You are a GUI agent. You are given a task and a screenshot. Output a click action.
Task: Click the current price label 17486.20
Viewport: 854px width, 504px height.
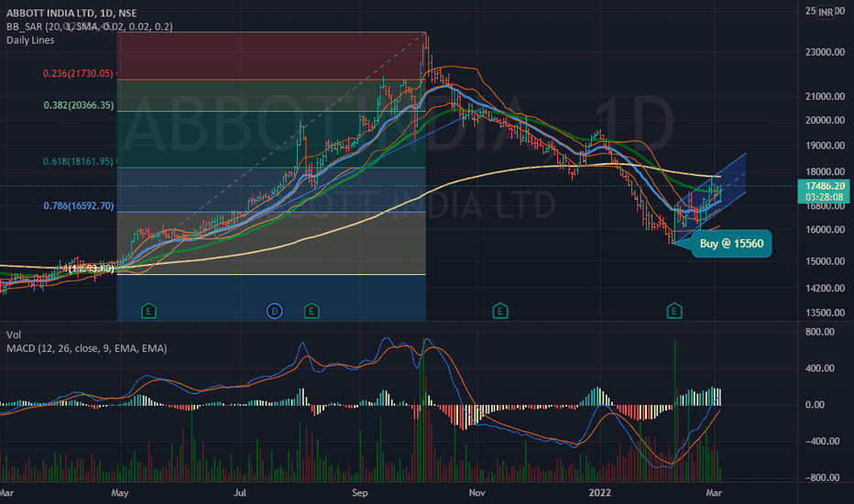[x=825, y=186]
